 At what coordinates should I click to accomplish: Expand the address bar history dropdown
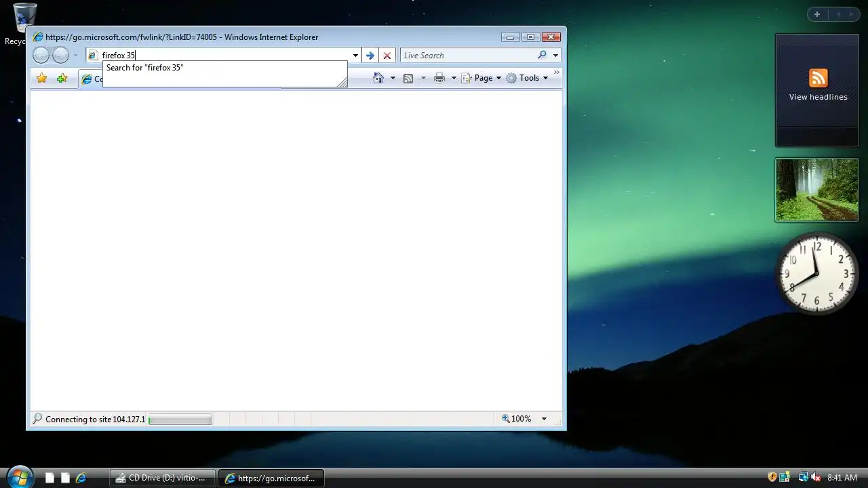[x=355, y=56]
